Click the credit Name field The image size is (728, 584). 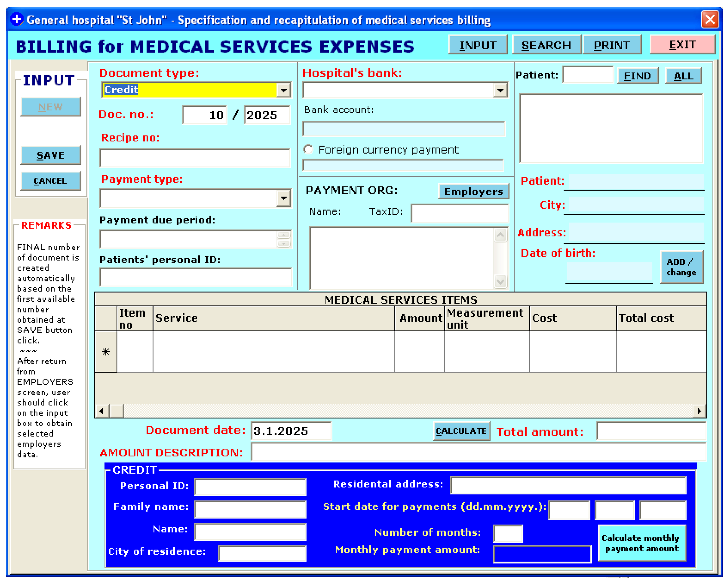[250, 532]
